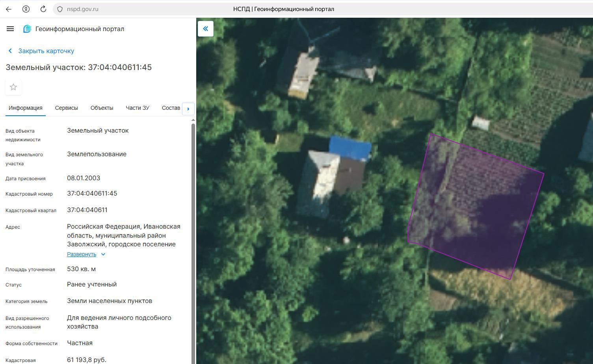This screenshot has width=593, height=364.
Task: Click the site security shield icon
Action: (60, 9)
